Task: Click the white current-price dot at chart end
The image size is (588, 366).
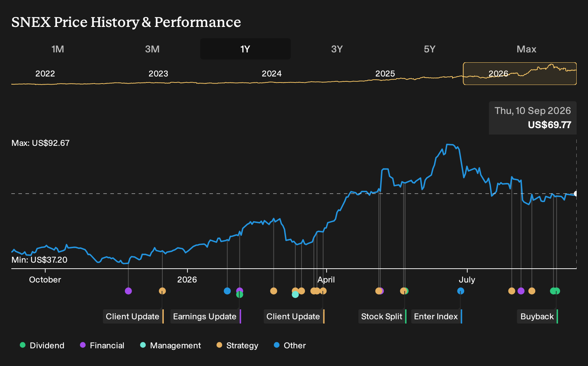Action: click(x=576, y=194)
